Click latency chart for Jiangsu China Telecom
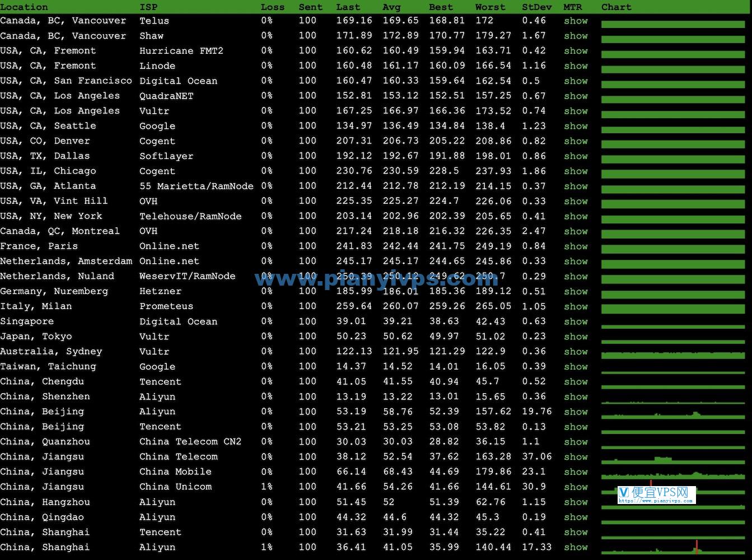The image size is (752, 560). click(x=673, y=460)
